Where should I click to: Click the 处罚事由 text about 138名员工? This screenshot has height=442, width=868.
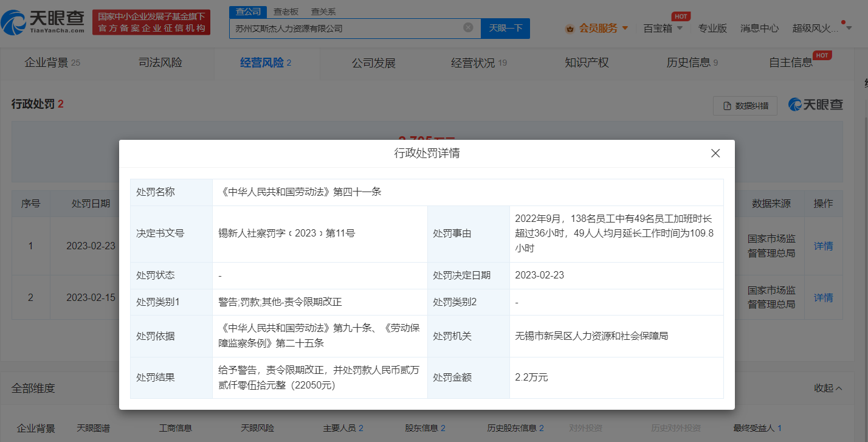pos(615,233)
